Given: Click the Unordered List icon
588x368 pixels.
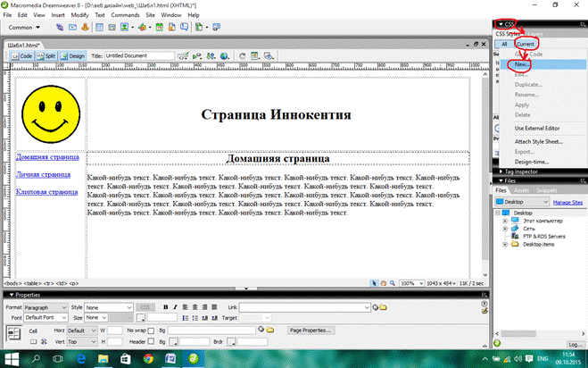Looking at the screenshot, I should [x=186, y=318].
